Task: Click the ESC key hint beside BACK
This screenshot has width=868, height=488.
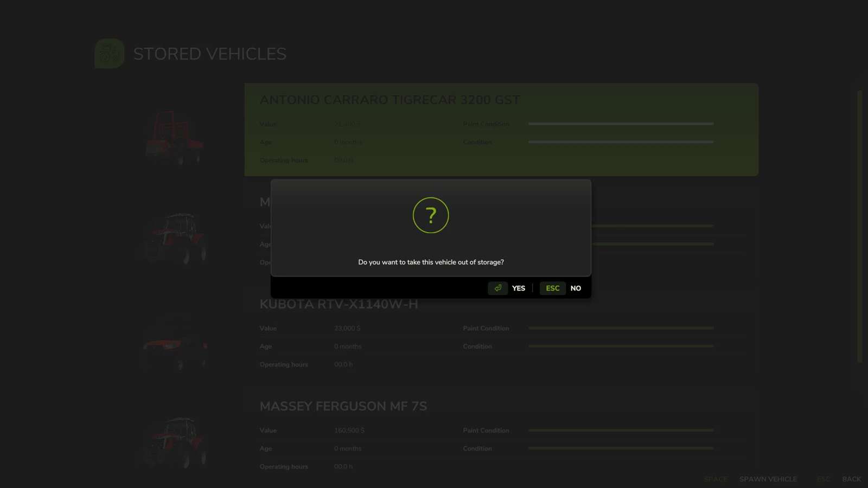Action: [x=823, y=479]
